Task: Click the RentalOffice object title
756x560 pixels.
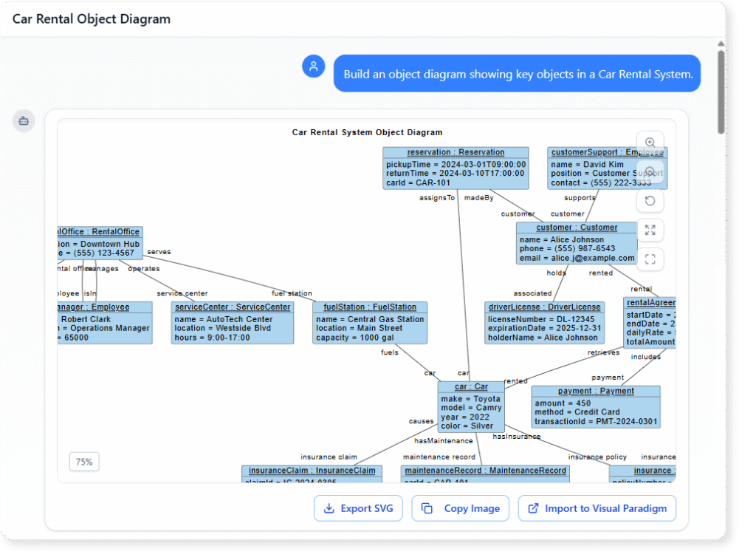Action: (x=99, y=231)
